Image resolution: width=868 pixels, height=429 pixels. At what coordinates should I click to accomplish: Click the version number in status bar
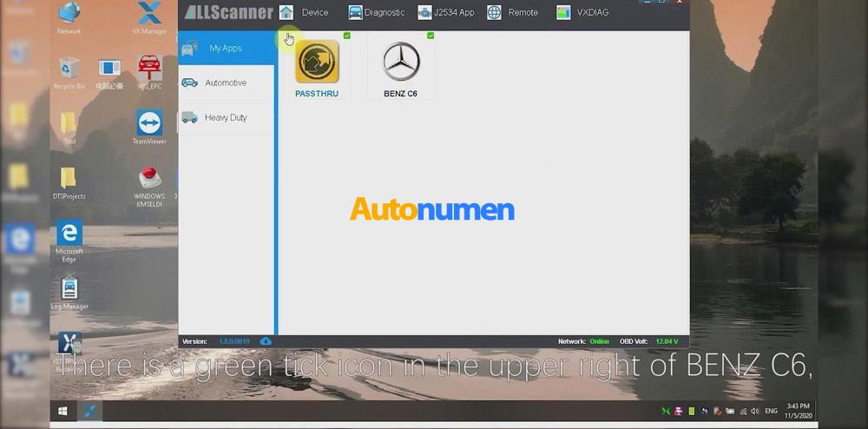pos(234,341)
